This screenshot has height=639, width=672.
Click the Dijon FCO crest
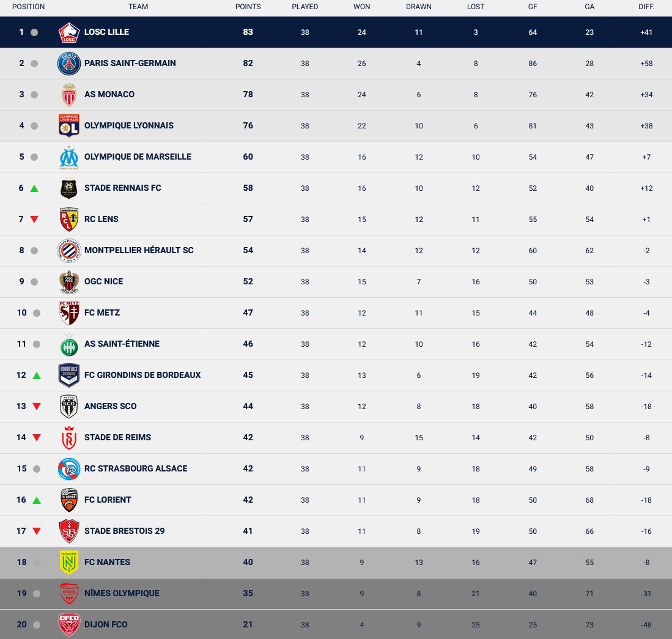click(68, 625)
